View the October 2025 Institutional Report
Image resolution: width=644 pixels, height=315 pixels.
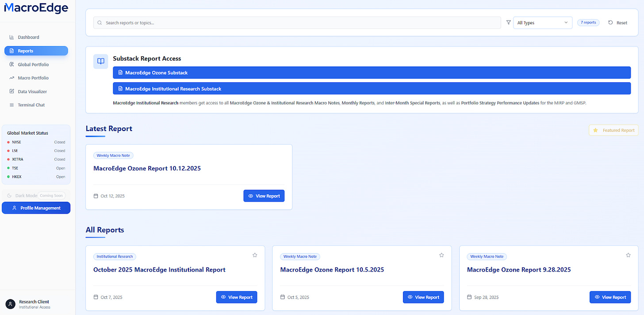(237, 297)
